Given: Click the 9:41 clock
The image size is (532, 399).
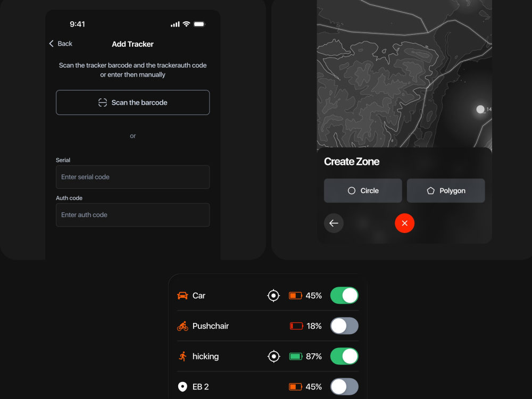Looking at the screenshot, I should tap(77, 24).
